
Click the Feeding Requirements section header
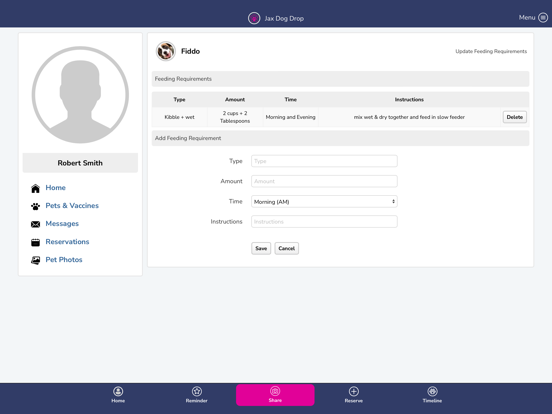tap(340, 79)
